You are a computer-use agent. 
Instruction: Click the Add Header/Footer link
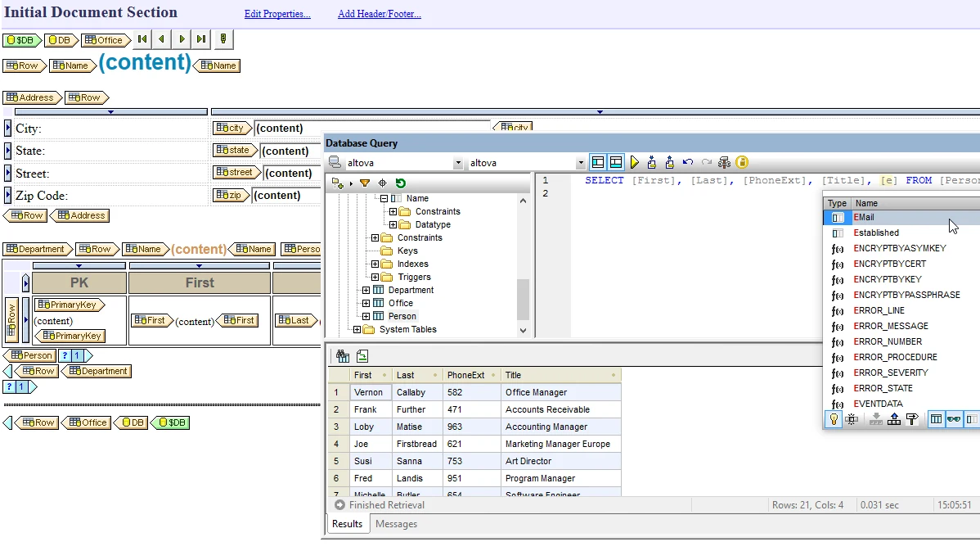click(x=380, y=14)
